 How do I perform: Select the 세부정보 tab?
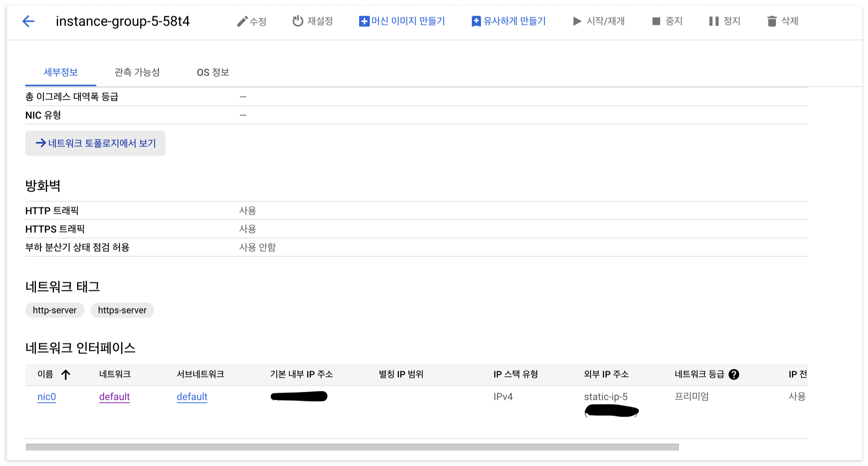(x=61, y=72)
